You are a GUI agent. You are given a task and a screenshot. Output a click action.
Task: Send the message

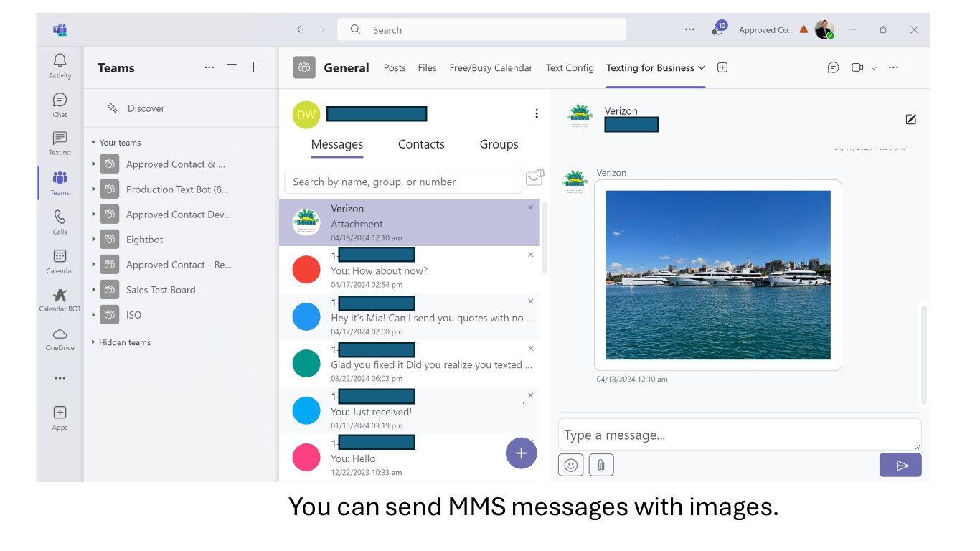point(900,466)
